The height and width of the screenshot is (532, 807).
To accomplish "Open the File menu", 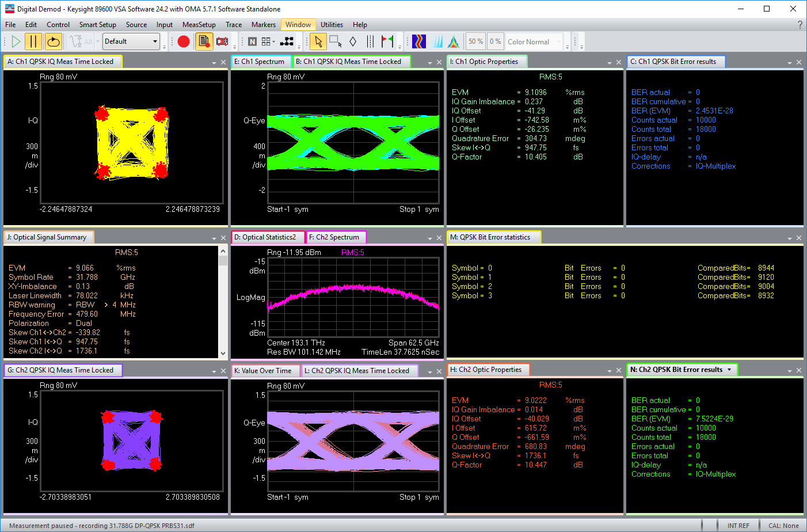I will click(x=10, y=25).
